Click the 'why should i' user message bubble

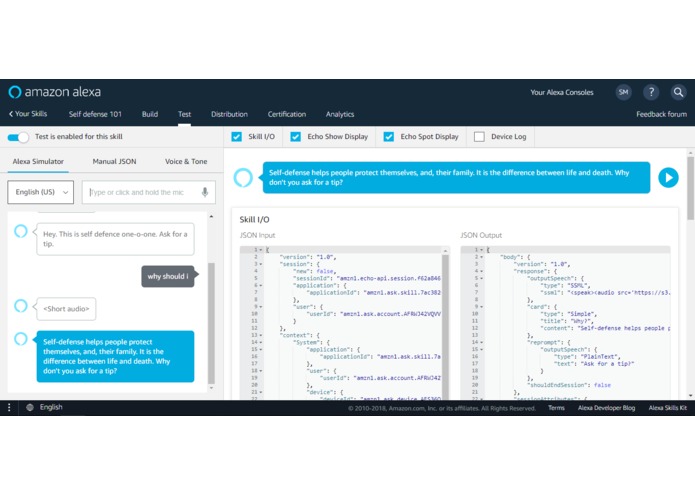tap(168, 276)
